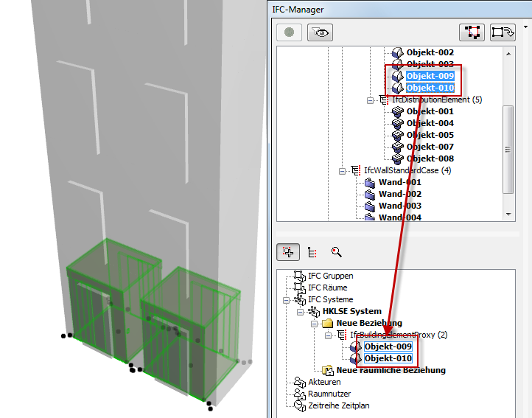Click the Akteuren person icon
This screenshot has width=532, height=418.
pyautogui.click(x=300, y=382)
